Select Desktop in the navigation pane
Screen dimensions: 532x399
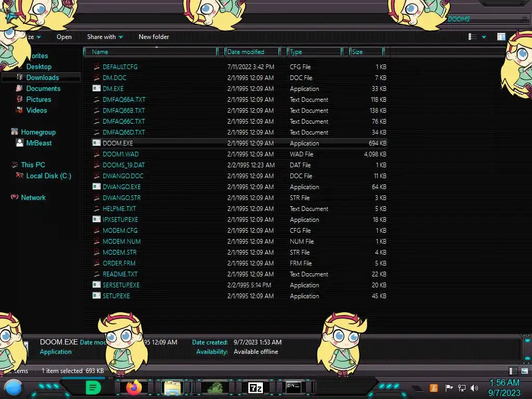38,66
